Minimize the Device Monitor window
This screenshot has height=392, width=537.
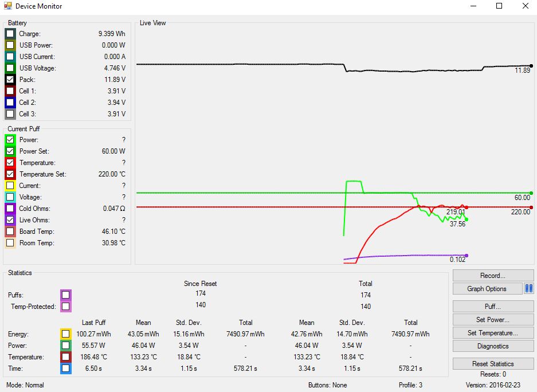473,6
